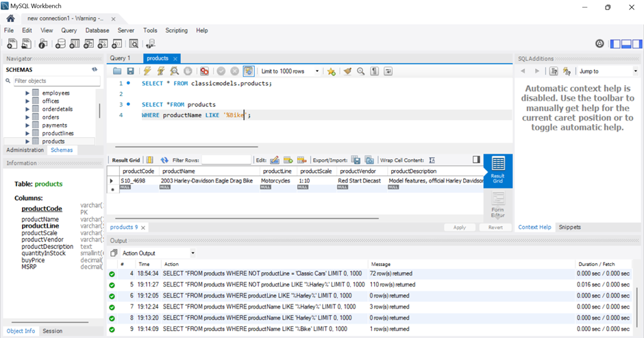Open find panel magnifier icon

tap(360, 71)
